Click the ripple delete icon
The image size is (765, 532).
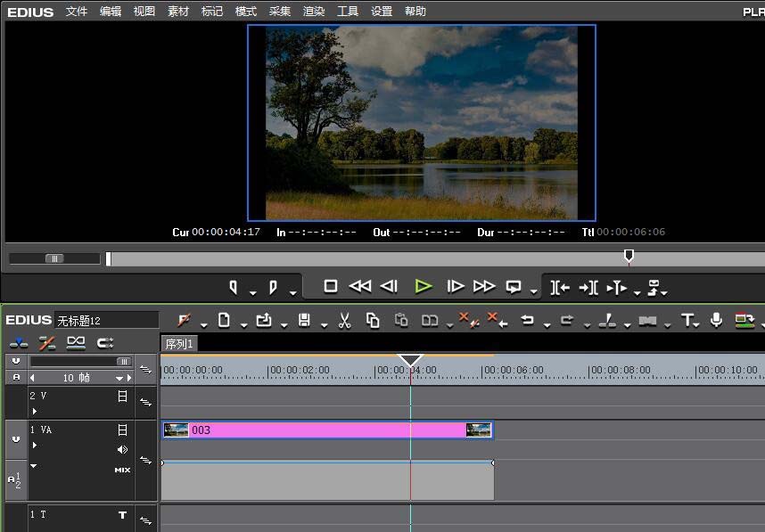(498, 321)
